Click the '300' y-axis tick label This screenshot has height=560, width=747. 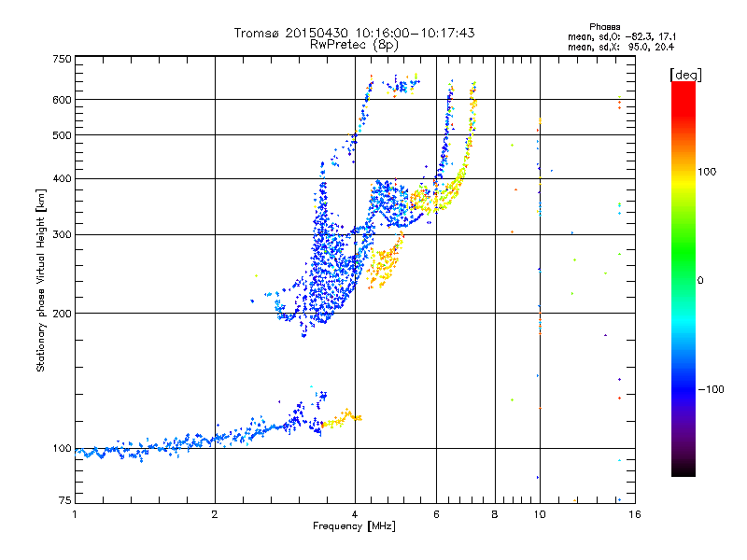(62, 234)
